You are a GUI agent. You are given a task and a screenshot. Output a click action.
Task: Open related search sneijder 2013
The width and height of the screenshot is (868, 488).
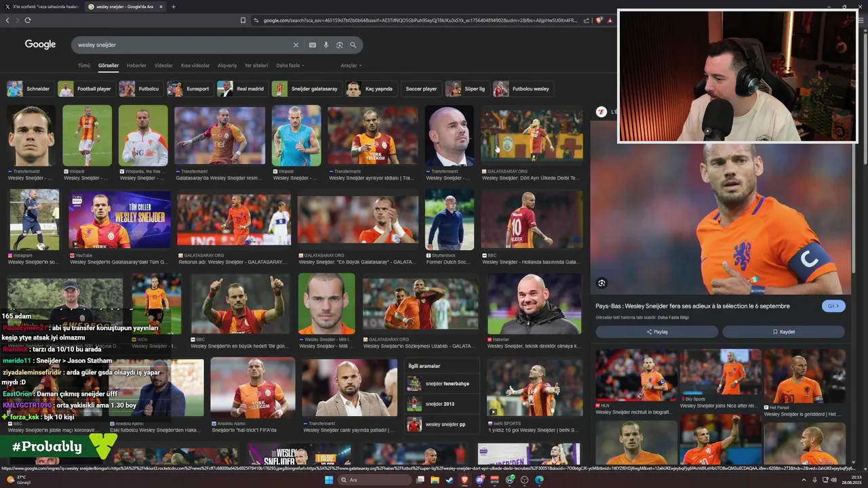pos(443,404)
